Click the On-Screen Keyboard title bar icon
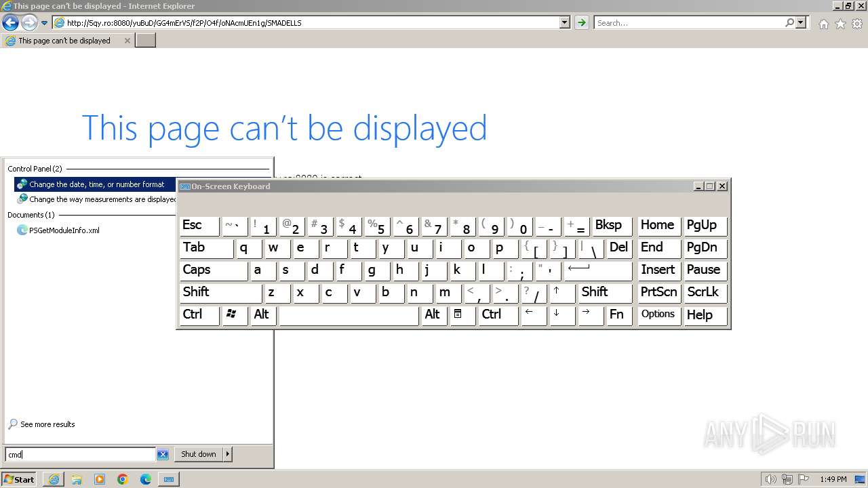Viewport: 868px width, 488px height. pyautogui.click(x=185, y=186)
